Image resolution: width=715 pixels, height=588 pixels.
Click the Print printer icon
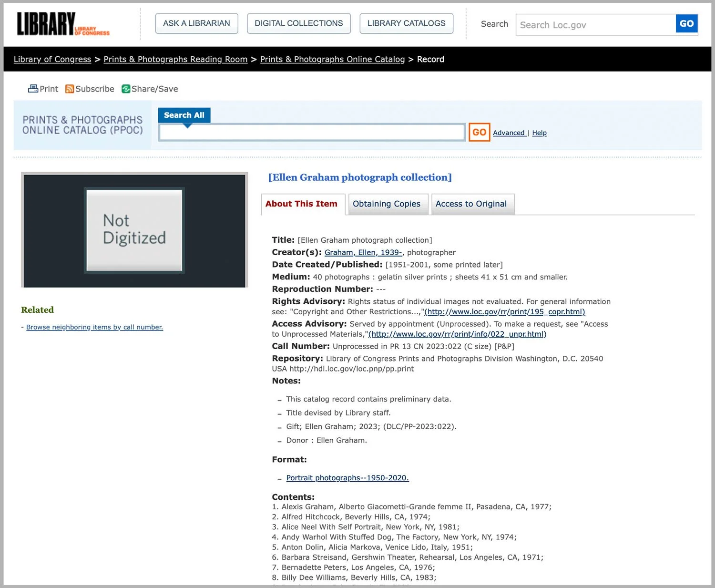point(33,89)
